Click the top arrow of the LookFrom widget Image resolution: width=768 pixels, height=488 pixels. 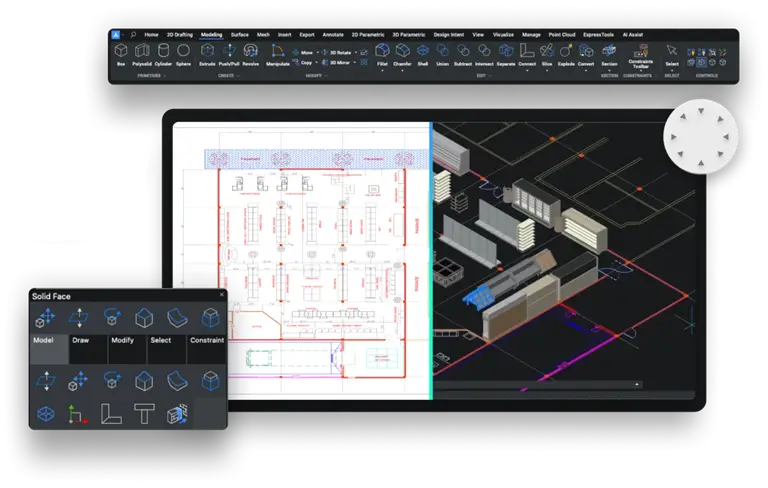701,111
